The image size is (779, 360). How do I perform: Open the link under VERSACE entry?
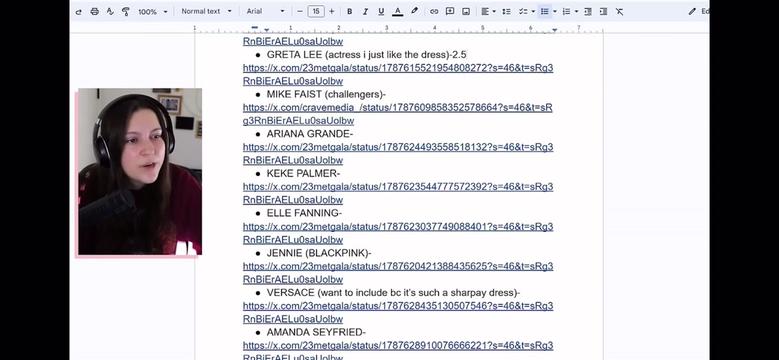click(398, 312)
